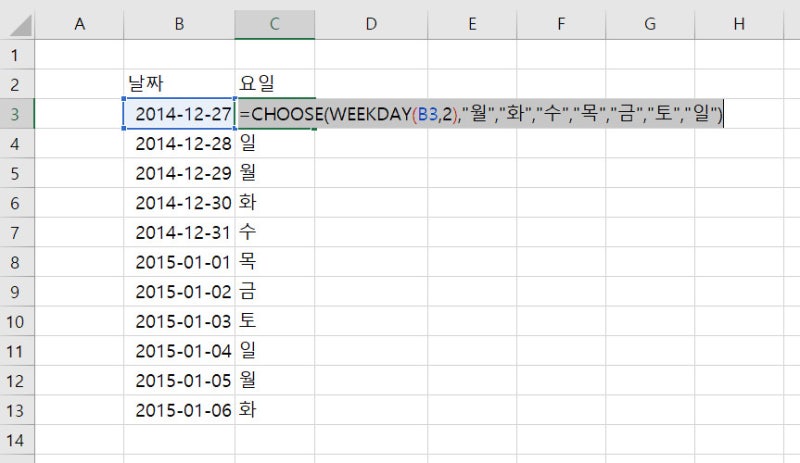This screenshot has width=800, height=463.
Task: Select column D header
Action: tap(370, 24)
